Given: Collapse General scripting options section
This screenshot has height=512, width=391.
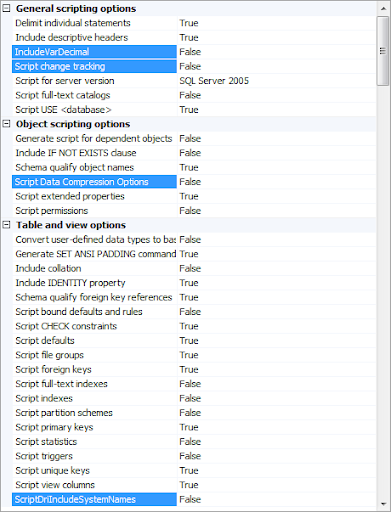Looking at the screenshot, I should pyautogui.click(x=6, y=9).
